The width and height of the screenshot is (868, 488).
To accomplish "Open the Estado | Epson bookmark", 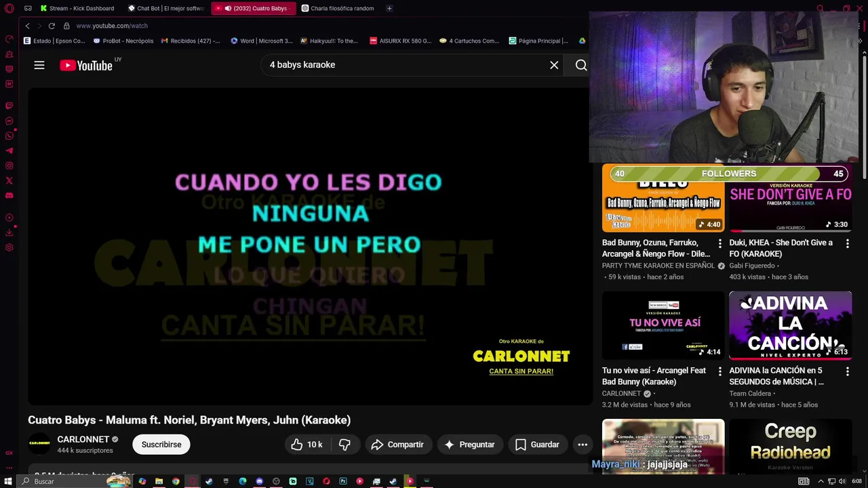I will [x=54, y=41].
